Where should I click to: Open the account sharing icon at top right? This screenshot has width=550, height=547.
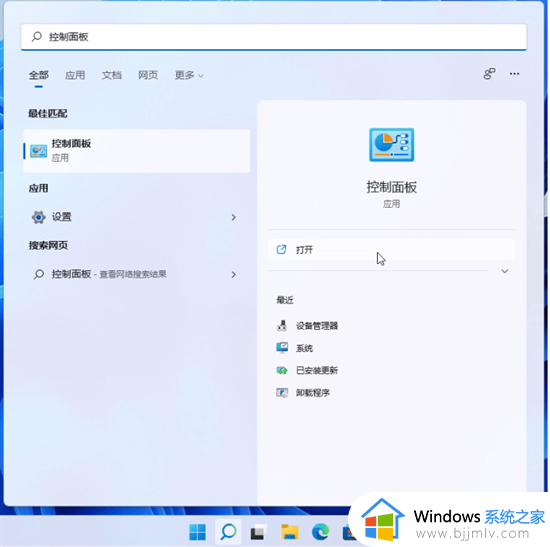pyautogui.click(x=489, y=74)
